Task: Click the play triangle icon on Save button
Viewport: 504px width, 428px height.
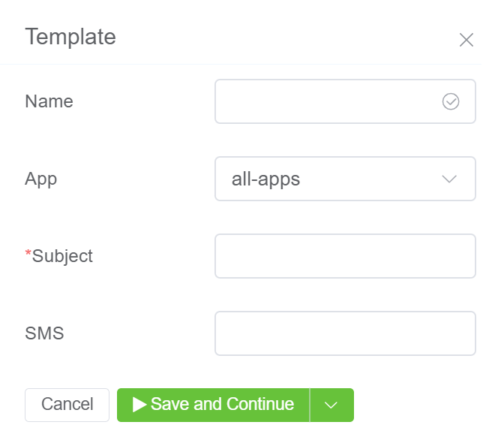Action: [139, 405]
